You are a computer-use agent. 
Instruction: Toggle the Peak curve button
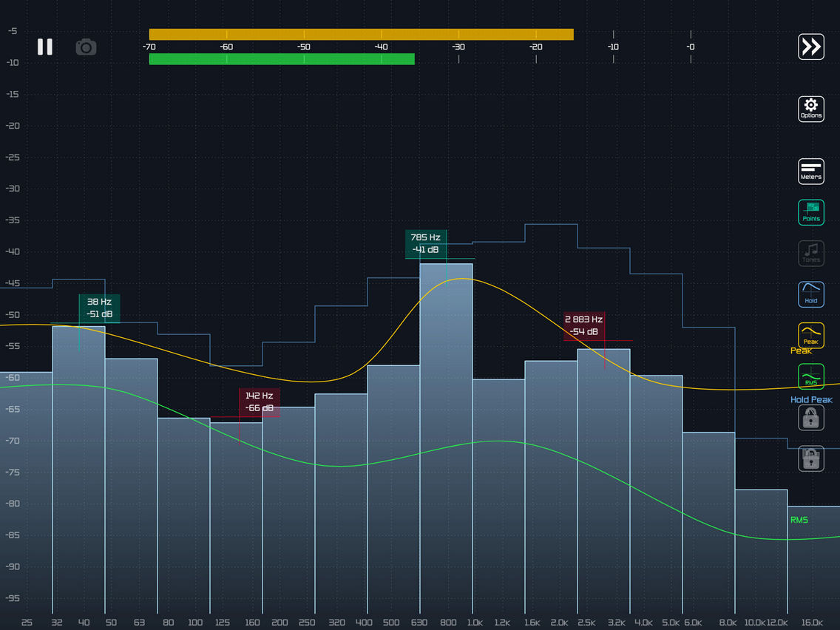[811, 335]
